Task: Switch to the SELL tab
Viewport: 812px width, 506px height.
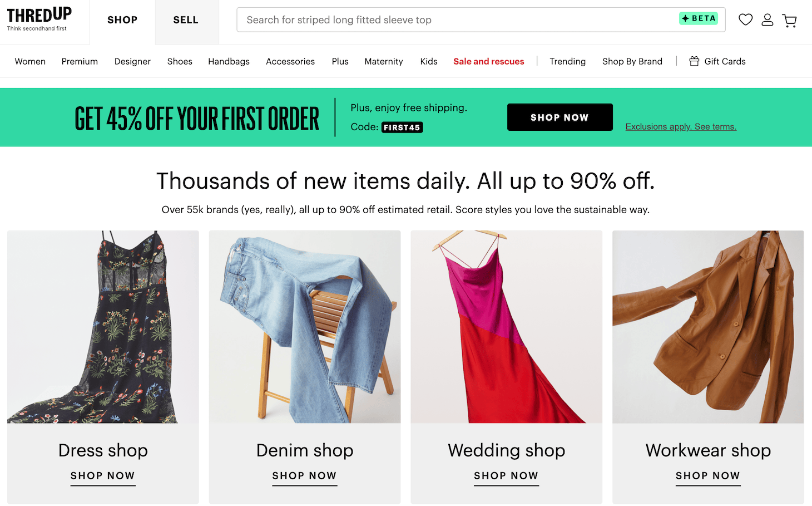Action: [x=186, y=20]
